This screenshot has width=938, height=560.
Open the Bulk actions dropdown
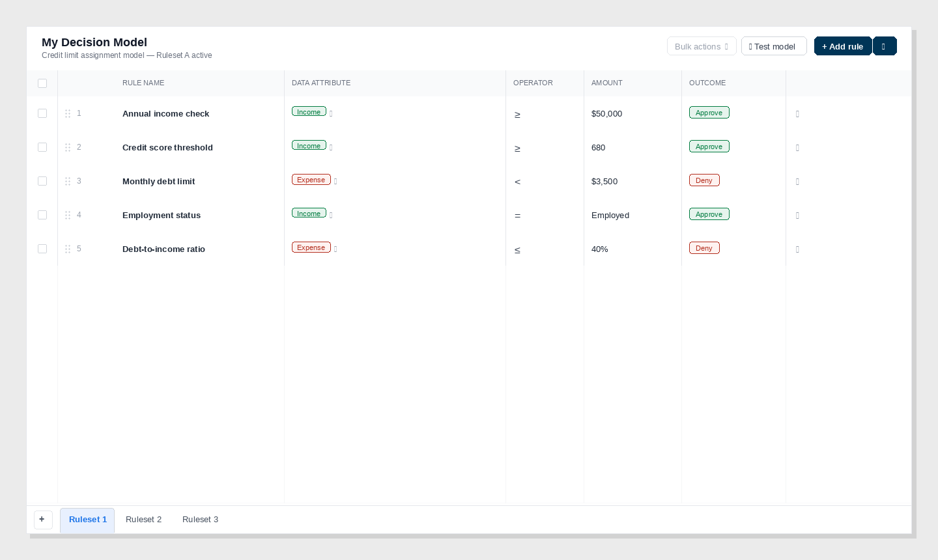(702, 46)
